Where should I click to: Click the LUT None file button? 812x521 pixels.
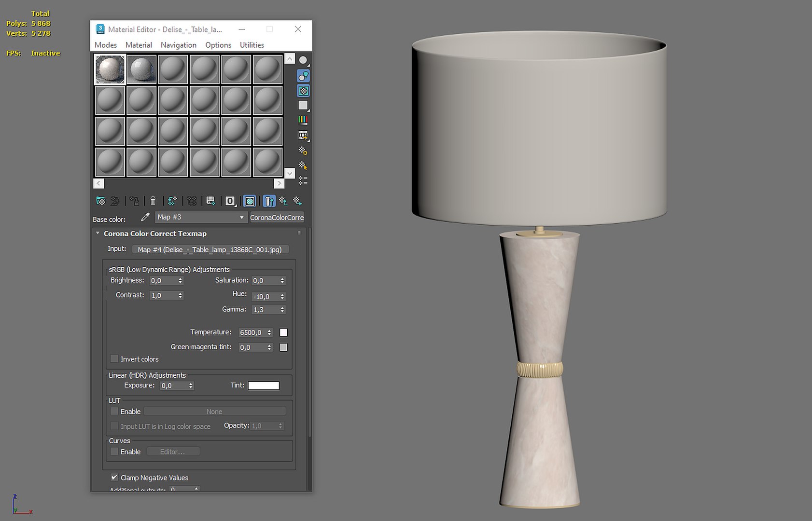214,411
